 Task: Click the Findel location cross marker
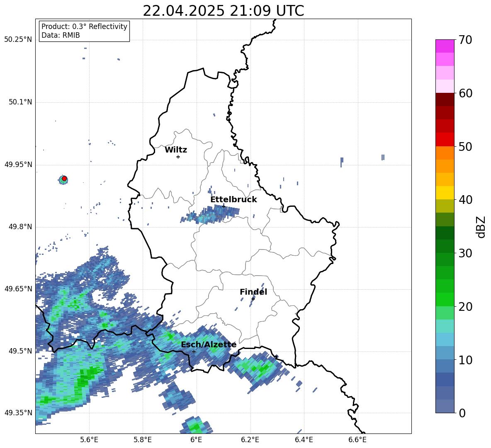pyautogui.click(x=253, y=298)
